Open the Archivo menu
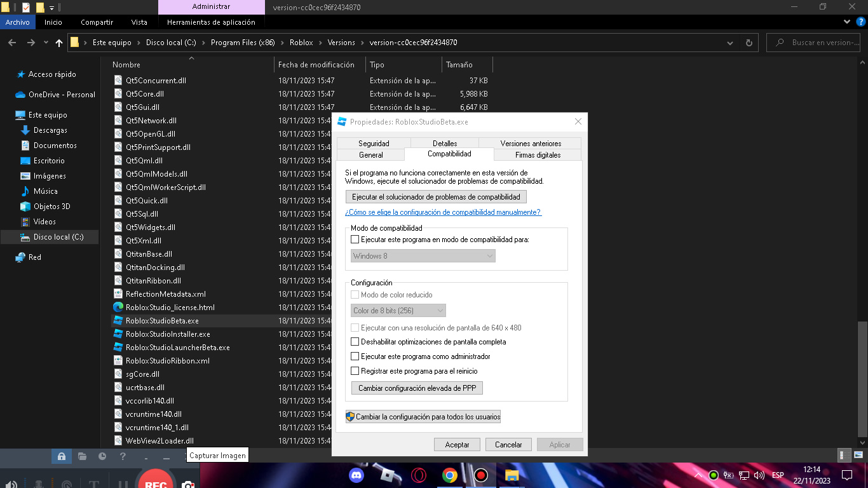 [x=18, y=22]
